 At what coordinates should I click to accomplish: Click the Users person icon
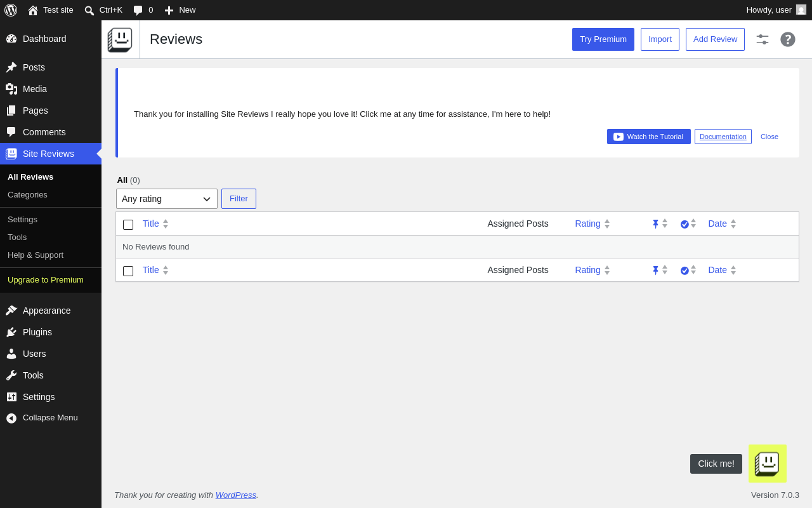(11, 354)
